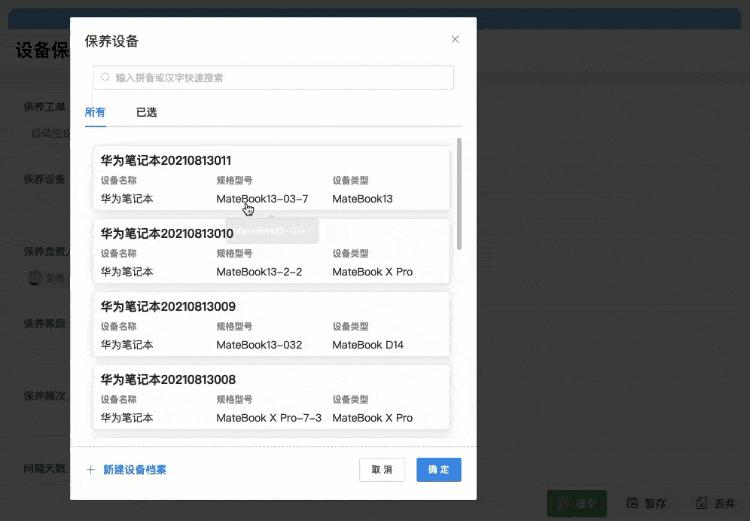This screenshot has width=750, height=521.
Task: Confirm with the 确定 button
Action: [x=439, y=470]
